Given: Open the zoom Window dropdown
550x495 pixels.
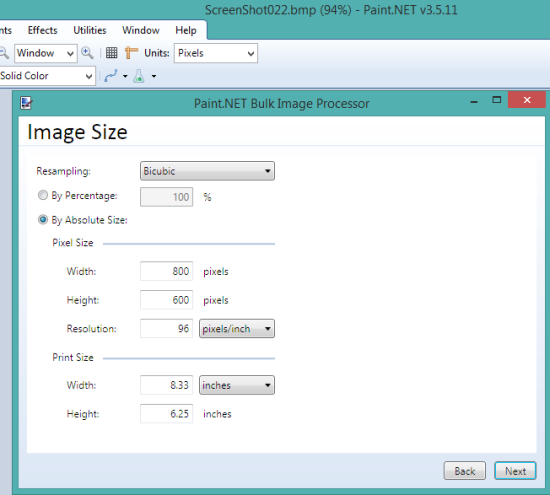Looking at the screenshot, I should click(46, 53).
